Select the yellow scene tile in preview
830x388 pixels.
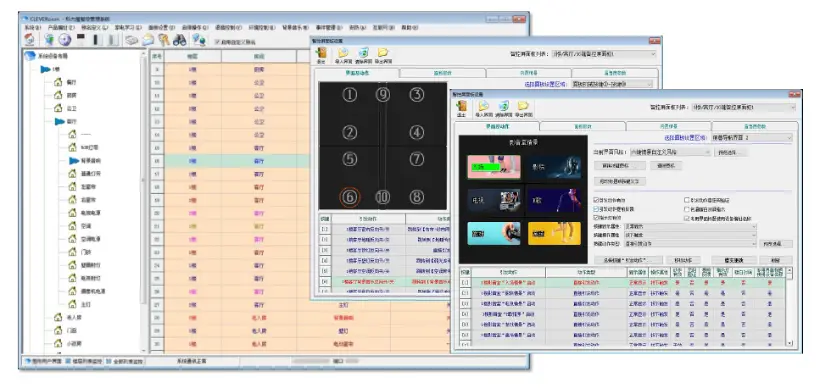click(x=554, y=234)
